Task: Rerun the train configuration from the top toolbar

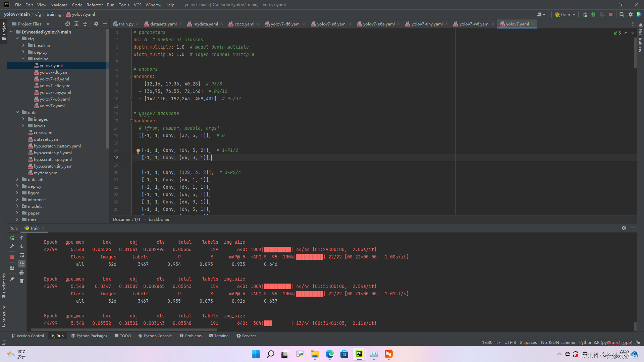Action: [x=585, y=14]
